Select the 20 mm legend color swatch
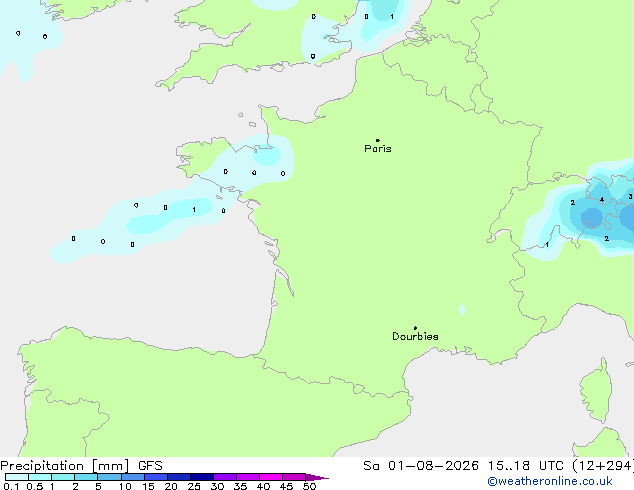Screen dimensions: 634x490 pos(179,477)
